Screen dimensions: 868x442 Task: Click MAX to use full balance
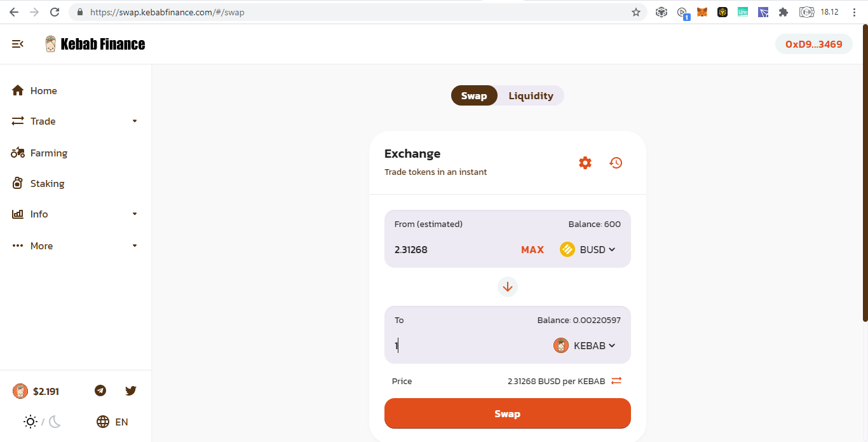(532, 249)
